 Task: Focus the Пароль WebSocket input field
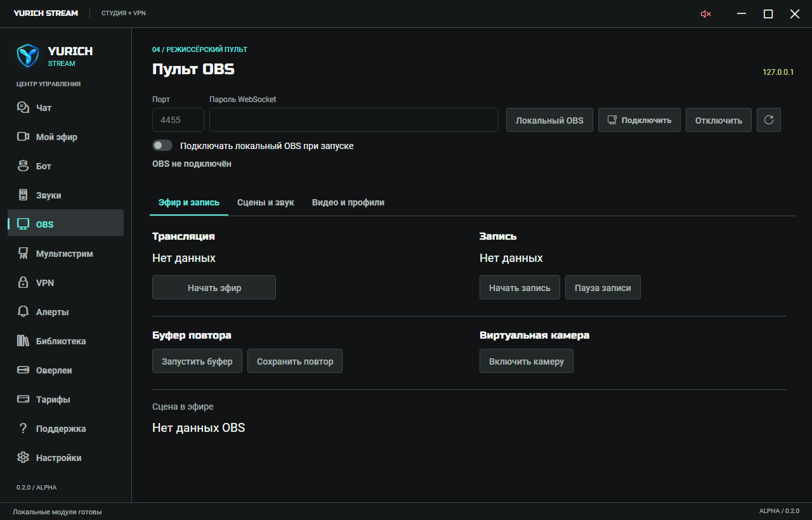(354, 120)
